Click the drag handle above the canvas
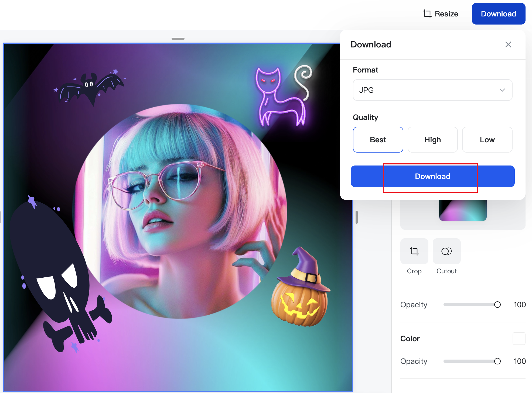This screenshot has height=393, width=532. pos(178,39)
